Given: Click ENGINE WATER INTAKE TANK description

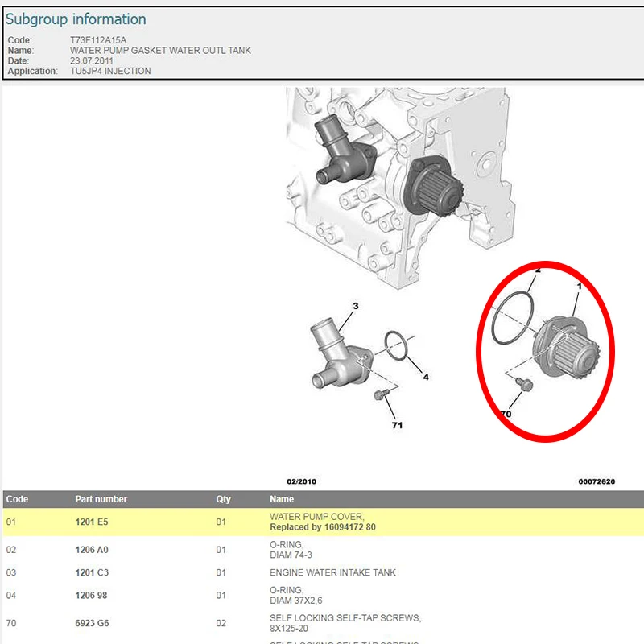Looking at the screenshot, I should click(332, 572).
